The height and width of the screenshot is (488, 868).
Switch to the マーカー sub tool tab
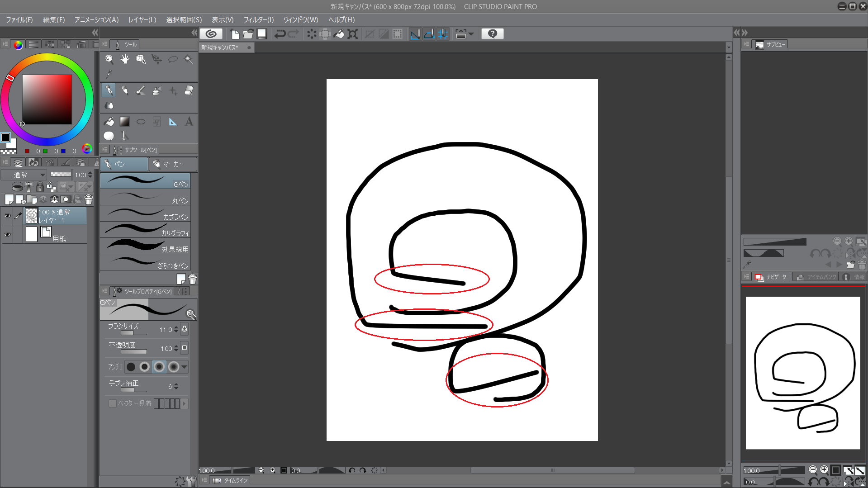[x=173, y=164]
